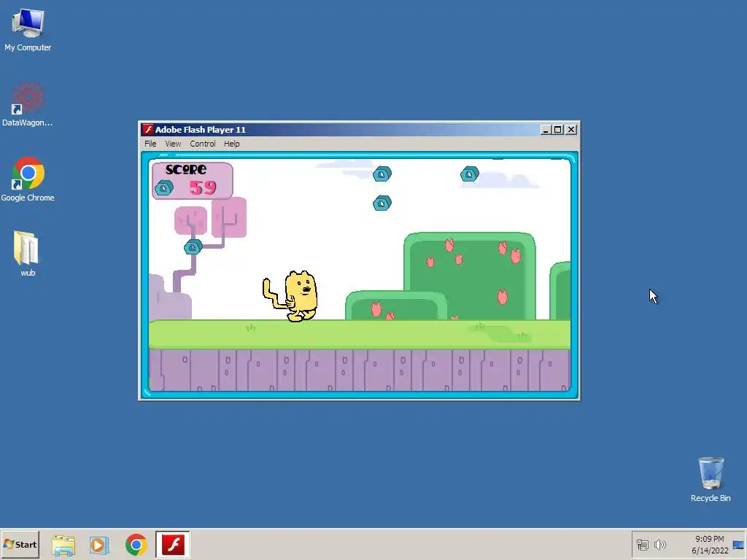
Task: Open Chrome from the taskbar
Action: (136, 545)
